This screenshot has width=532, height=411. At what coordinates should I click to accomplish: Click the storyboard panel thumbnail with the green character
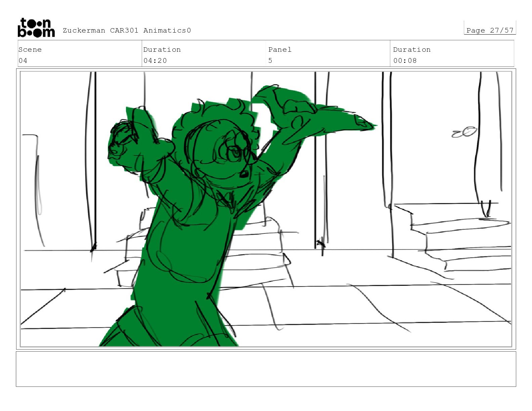click(266, 209)
